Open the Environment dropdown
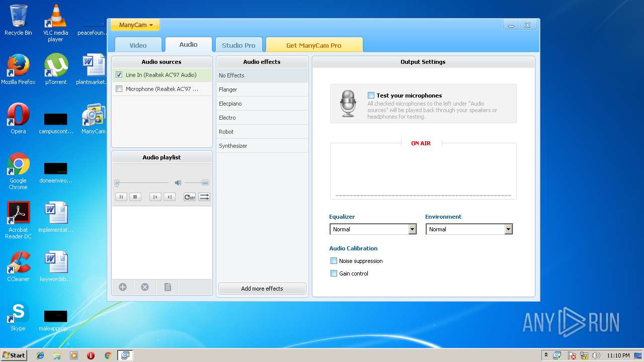Viewport: 644px width, 362px height. click(x=469, y=229)
